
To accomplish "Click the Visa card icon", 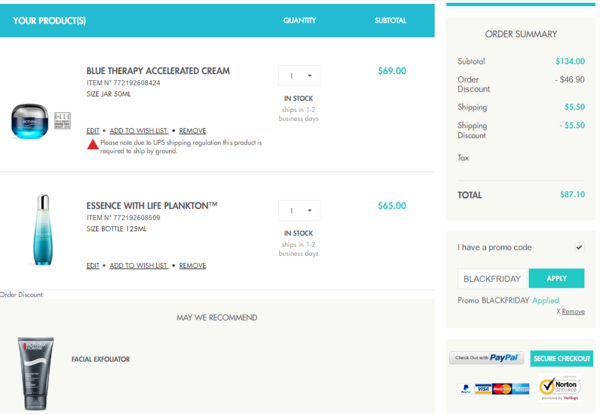I will (x=483, y=389).
